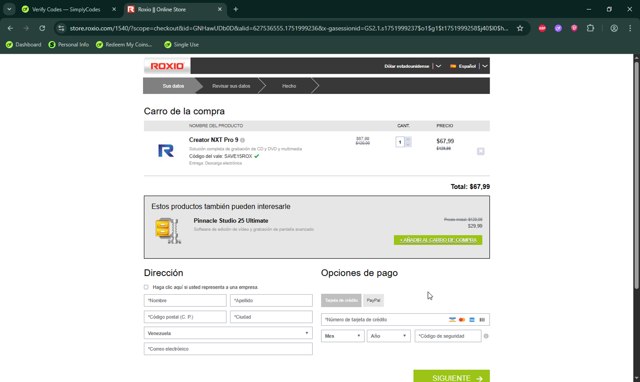This screenshot has width=640, height=382.
Task: Select the Revisar sus datos step
Action: coord(231,86)
